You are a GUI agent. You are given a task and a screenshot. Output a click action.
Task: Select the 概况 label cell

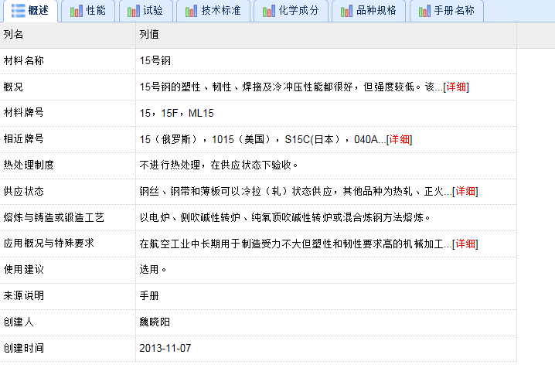67,87
